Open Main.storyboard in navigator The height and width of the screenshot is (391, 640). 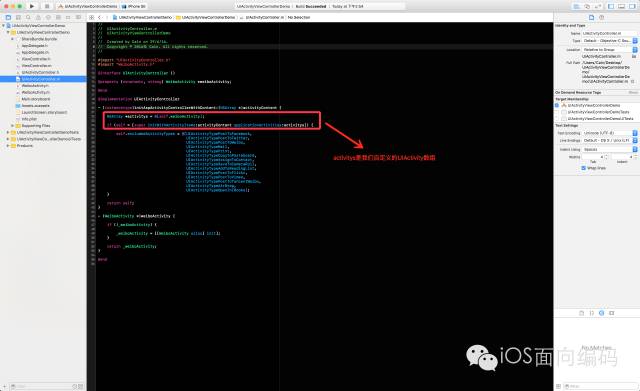point(36,99)
